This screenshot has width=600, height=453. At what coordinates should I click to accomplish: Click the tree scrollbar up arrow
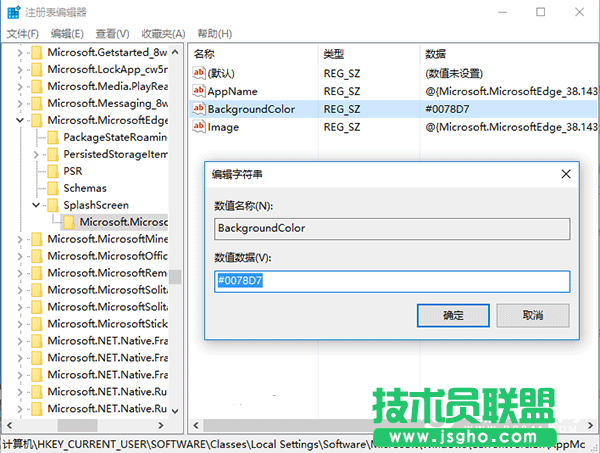[x=175, y=52]
